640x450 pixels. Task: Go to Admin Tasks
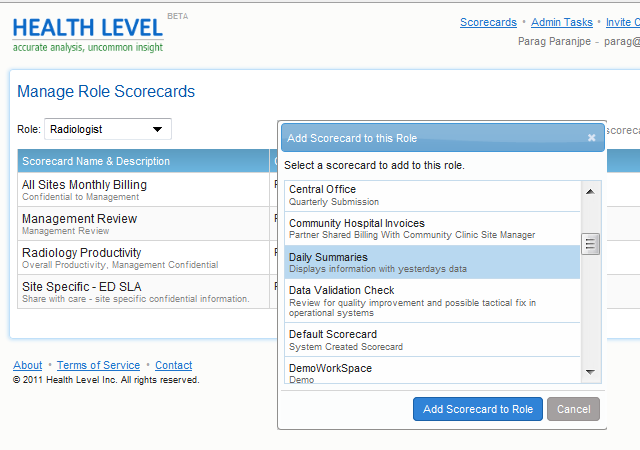561,22
